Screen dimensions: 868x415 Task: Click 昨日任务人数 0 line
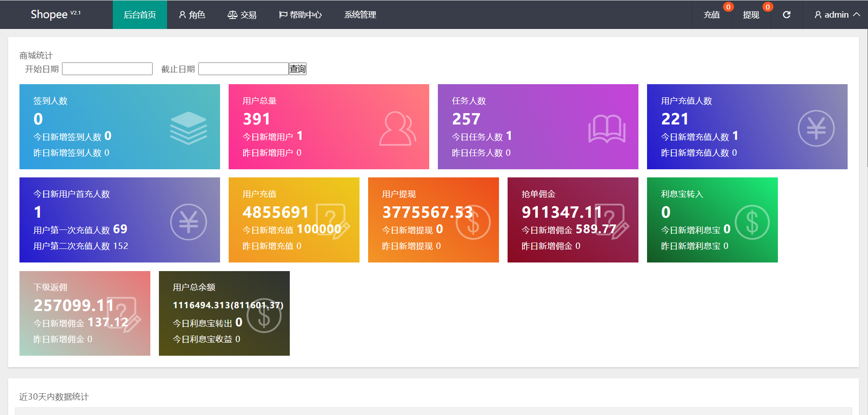[x=481, y=153]
